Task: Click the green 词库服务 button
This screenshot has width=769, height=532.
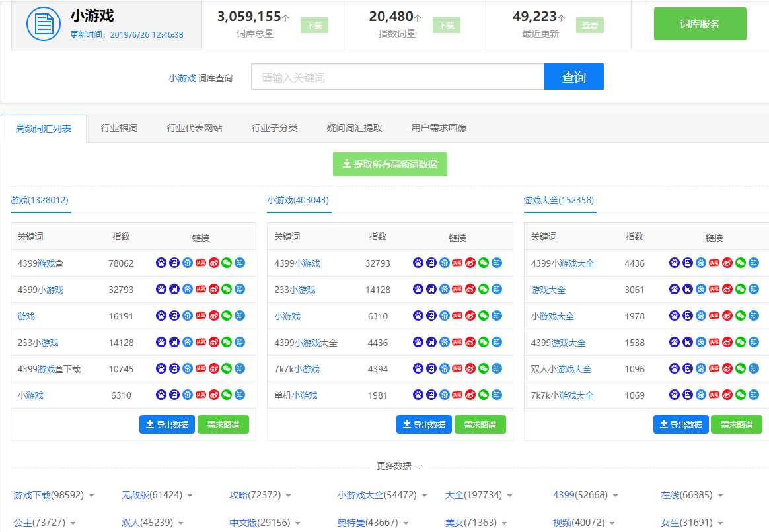Action: [700, 24]
